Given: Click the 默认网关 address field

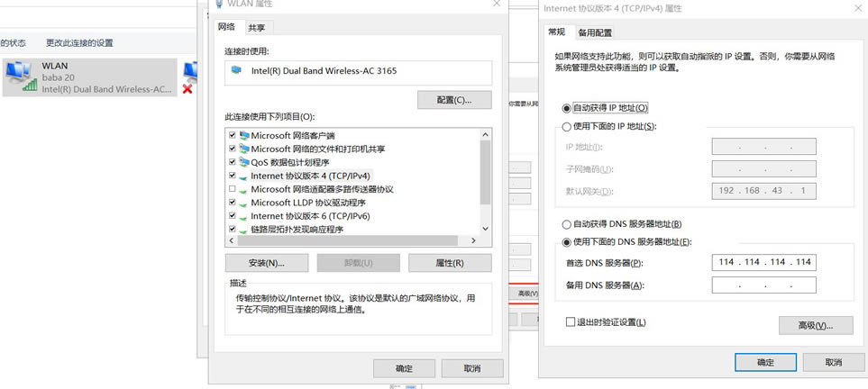Looking at the screenshot, I should [x=764, y=191].
